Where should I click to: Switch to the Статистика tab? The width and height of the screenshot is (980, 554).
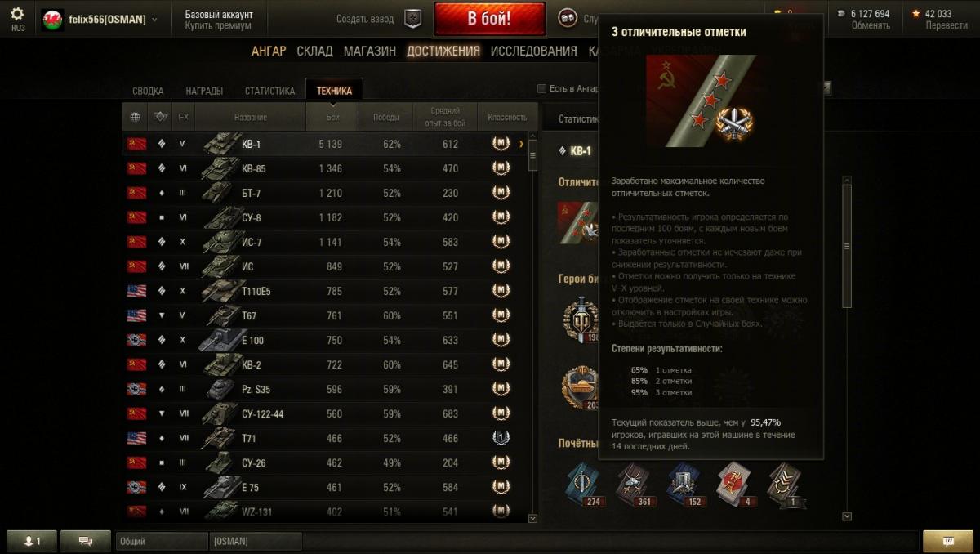coord(269,92)
